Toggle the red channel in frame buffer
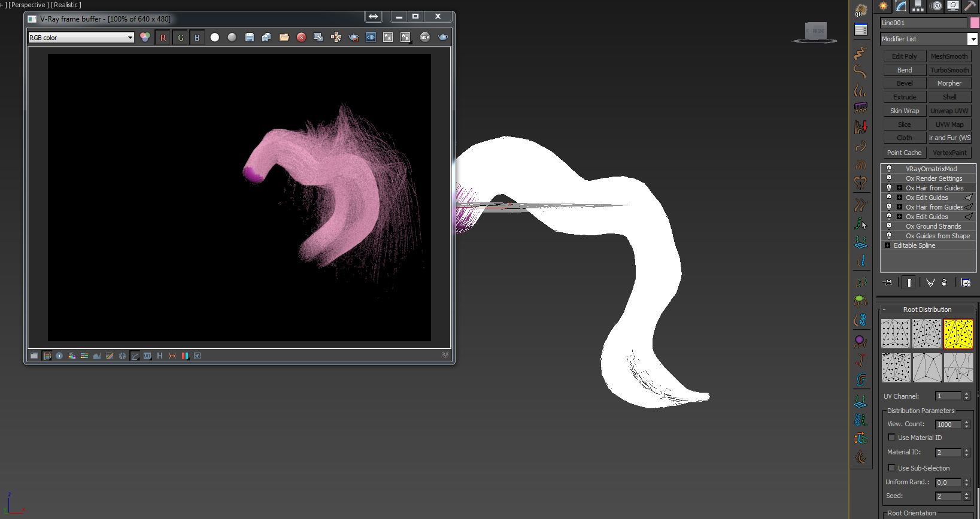The image size is (980, 519). pyautogui.click(x=163, y=38)
